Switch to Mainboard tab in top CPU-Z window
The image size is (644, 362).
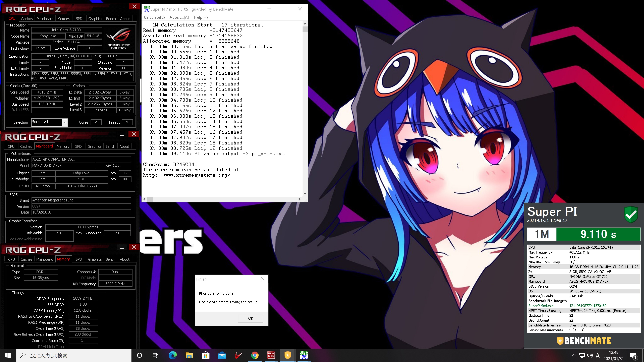(45, 19)
